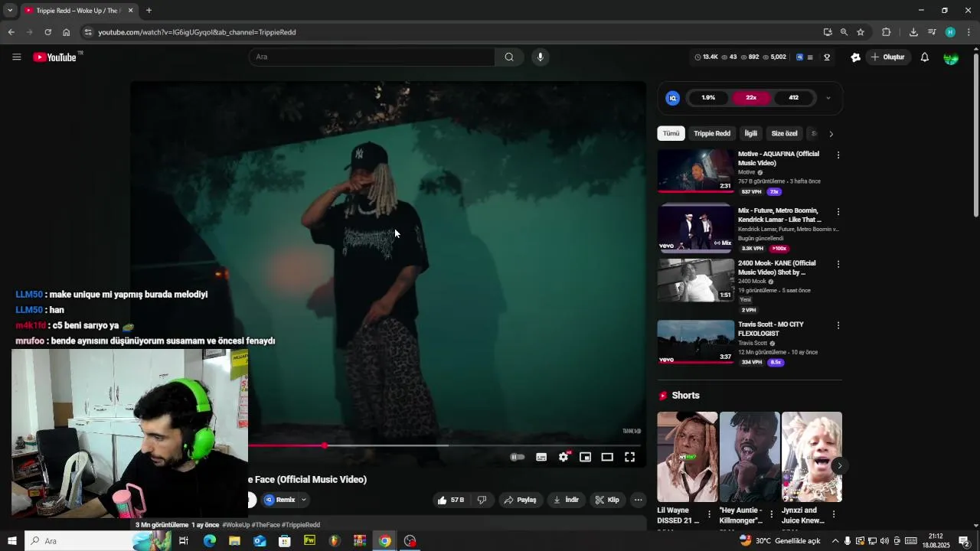Open Chrome tab search dropdown

[10, 11]
